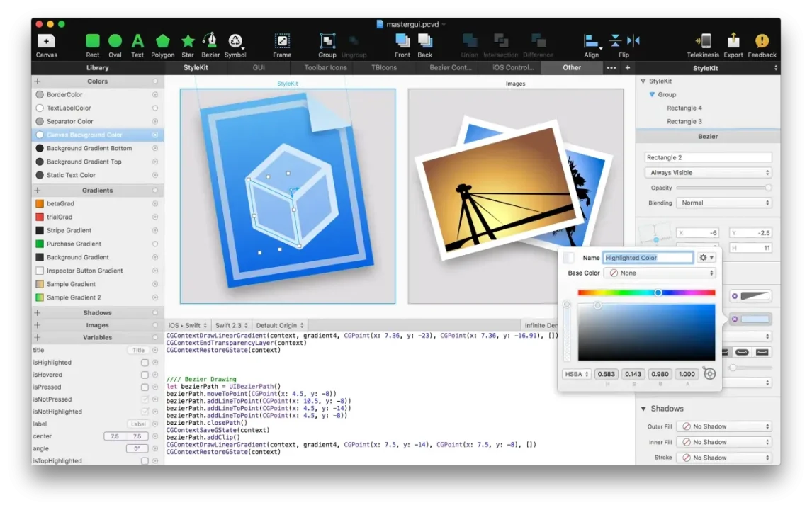Open the Feedback dialog
This screenshot has height=510, width=812.
[x=762, y=45]
